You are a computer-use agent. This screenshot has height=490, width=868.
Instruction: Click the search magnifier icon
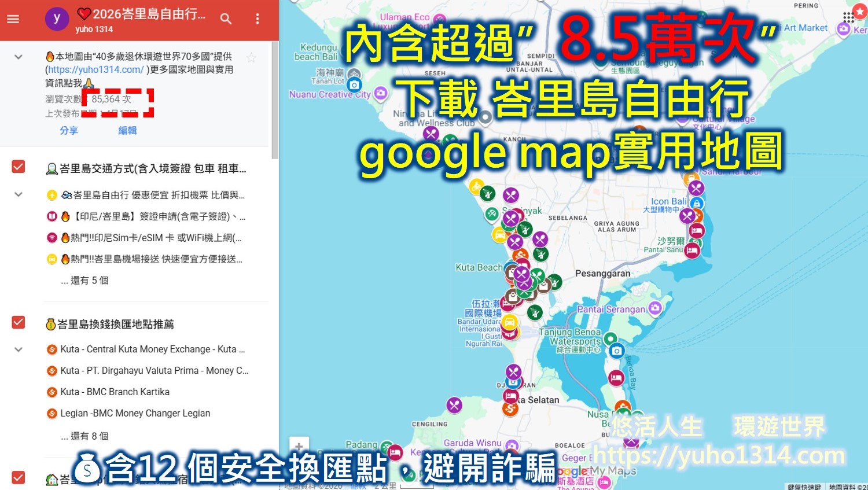pyautogui.click(x=226, y=19)
